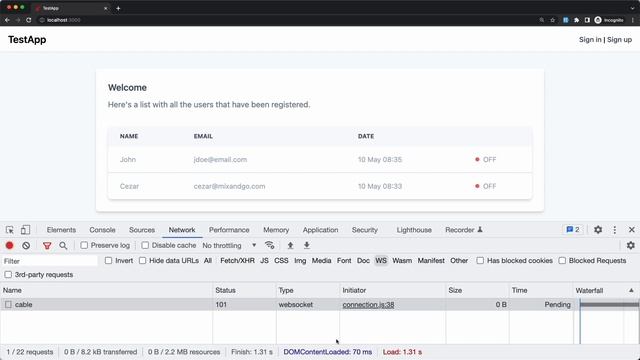Click the TestApp logo heading

pos(27,40)
